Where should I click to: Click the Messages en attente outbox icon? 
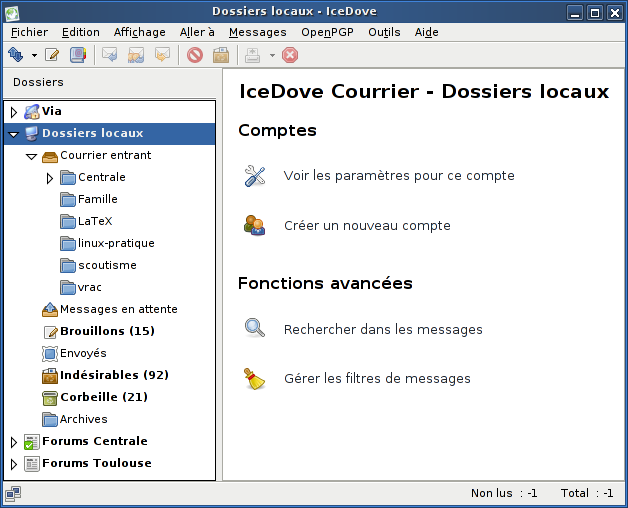point(50,309)
